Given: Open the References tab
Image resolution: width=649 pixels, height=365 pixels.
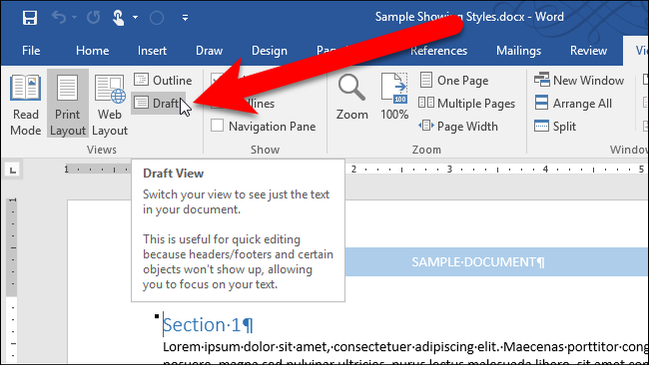Looking at the screenshot, I should point(439,50).
